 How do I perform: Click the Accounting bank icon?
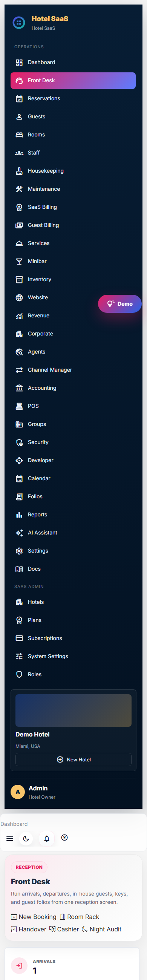[19, 388]
